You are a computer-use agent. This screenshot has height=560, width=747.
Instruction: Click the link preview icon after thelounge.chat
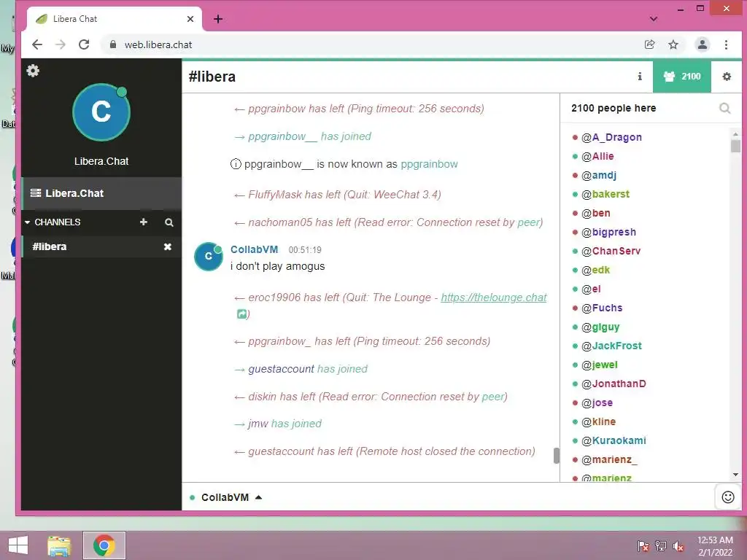[242, 314]
